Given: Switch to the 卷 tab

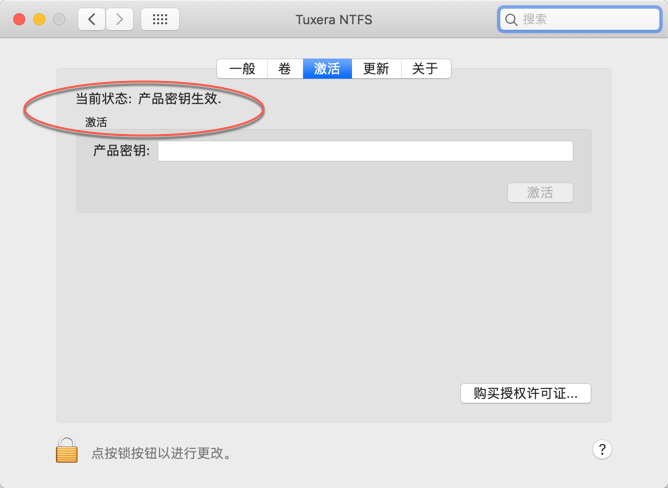Looking at the screenshot, I should (x=285, y=69).
